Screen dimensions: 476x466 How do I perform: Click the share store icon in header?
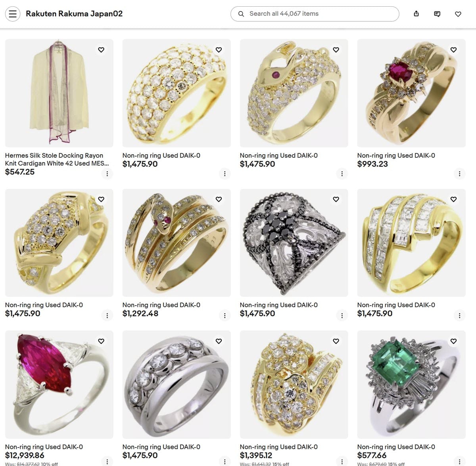(x=416, y=14)
